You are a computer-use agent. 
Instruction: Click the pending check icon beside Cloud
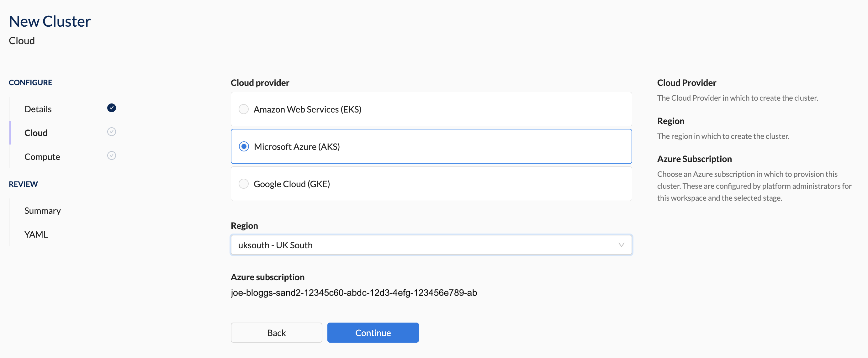tap(112, 132)
